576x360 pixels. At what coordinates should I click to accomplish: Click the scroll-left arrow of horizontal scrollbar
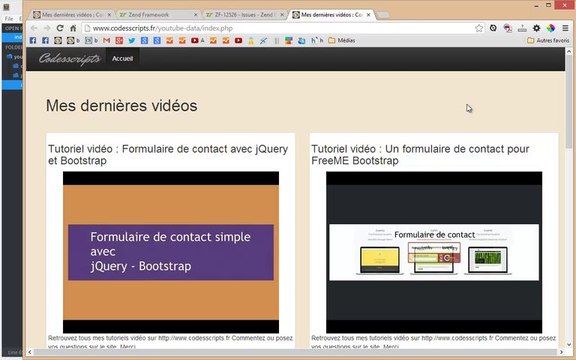30,352
